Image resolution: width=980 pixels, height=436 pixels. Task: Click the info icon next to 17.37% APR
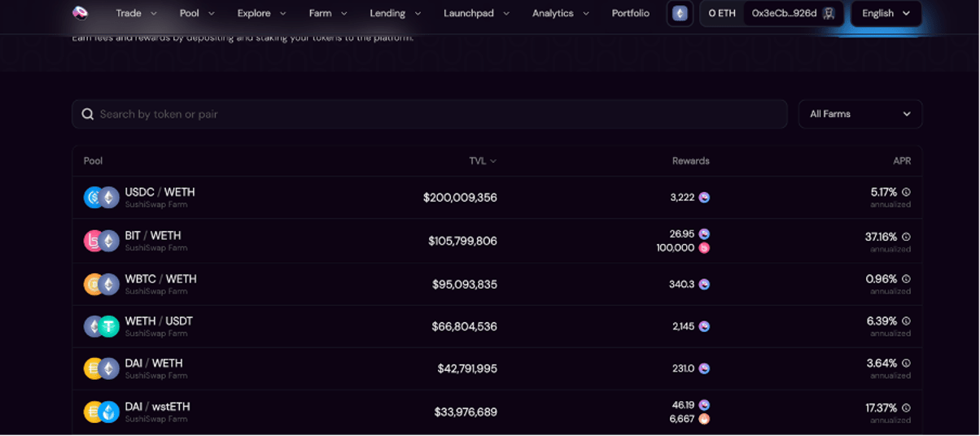click(x=906, y=408)
